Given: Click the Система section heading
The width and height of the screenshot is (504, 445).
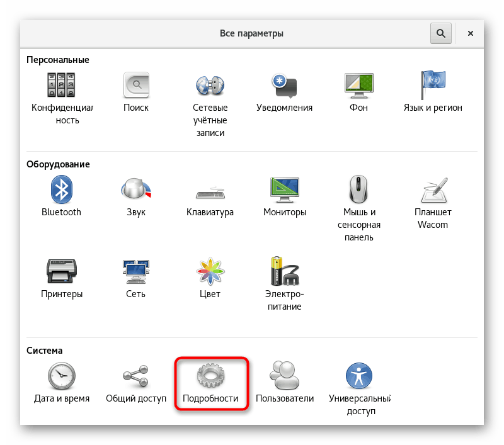Looking at the screenshot, I should [44, 351].
